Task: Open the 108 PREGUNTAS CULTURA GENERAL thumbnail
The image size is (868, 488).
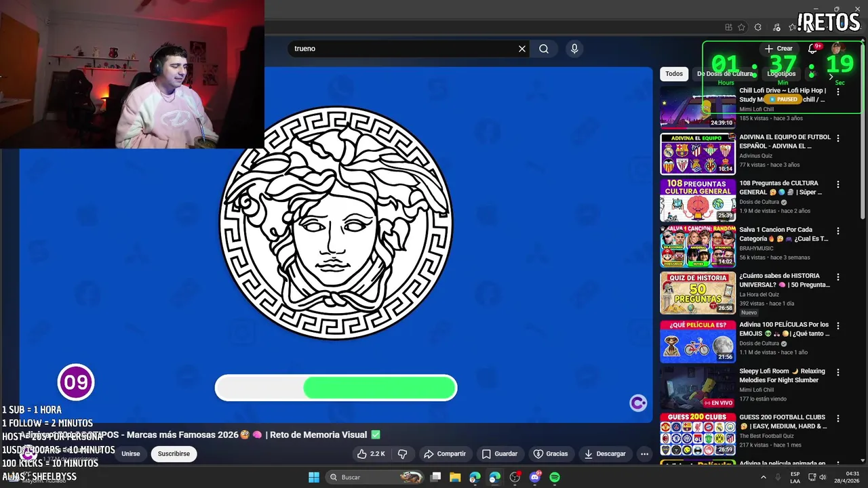Action: click(x=698, y=200)
